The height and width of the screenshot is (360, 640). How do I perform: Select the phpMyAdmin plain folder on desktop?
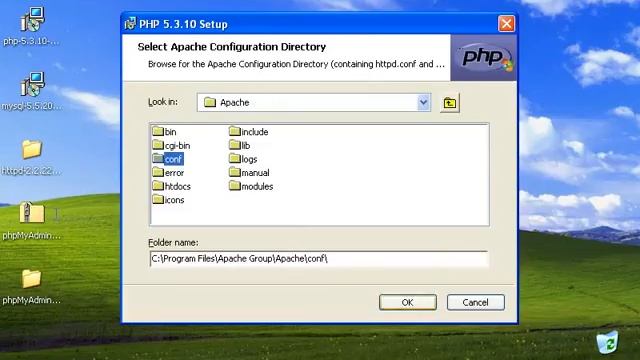coord(31,287)
